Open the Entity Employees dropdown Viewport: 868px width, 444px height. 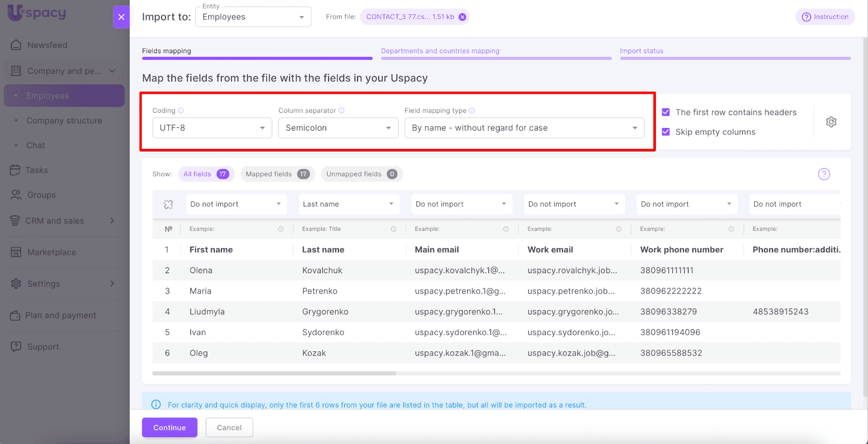[253, 17]
